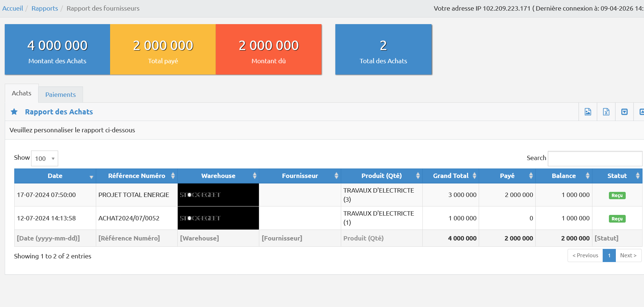The width and height of the screenshot is (644, 307).
Task: Open the Show entries count dropdown
Action: pos(45,159)
